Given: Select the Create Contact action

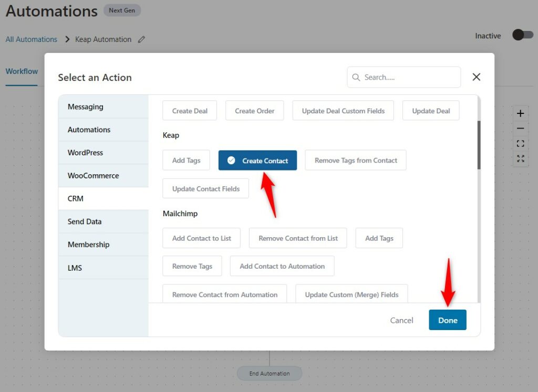Looking at the screenshot, I should click(x=257, y=161).
